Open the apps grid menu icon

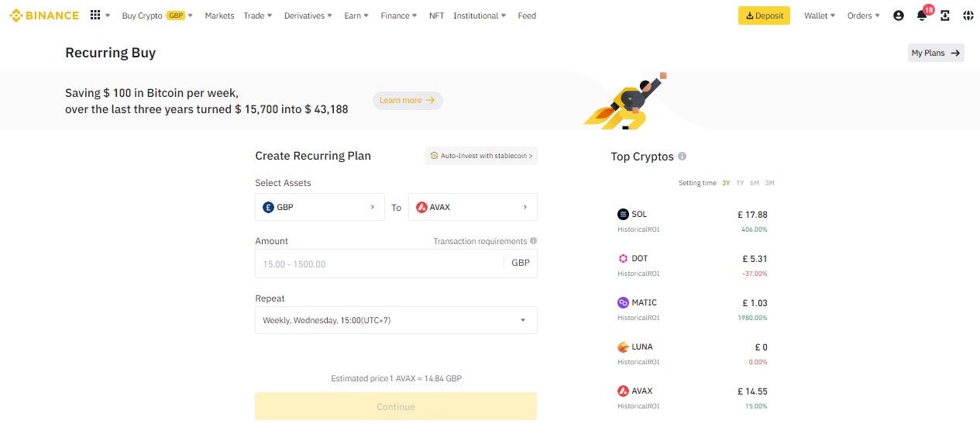[95, 16]
